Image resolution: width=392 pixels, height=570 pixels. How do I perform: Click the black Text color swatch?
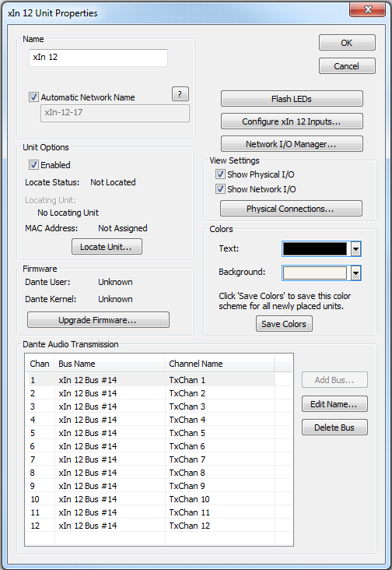[x=315, y=249]
